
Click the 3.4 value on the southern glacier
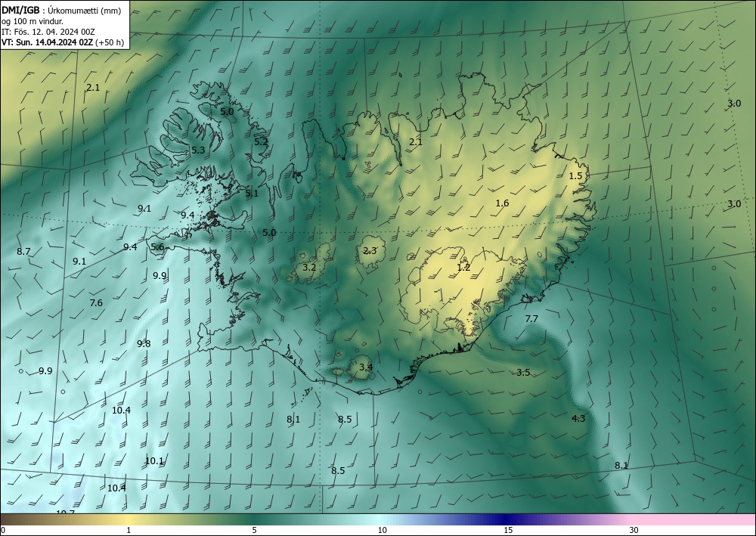pos(366,367)
